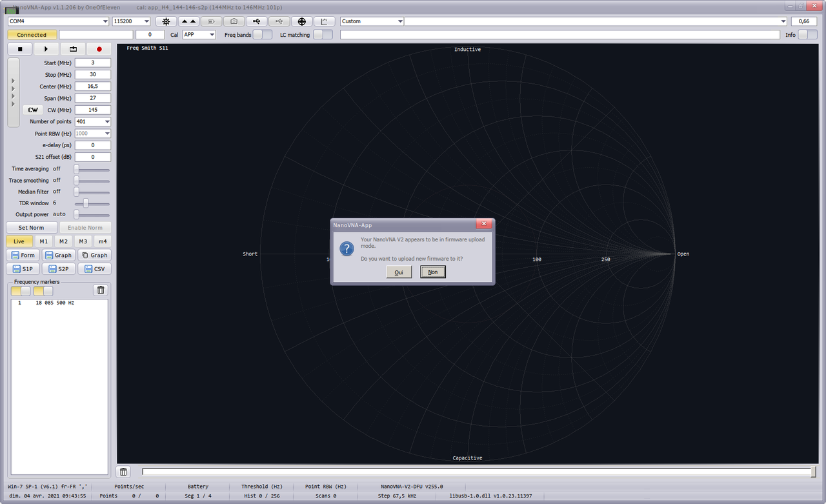Click the Span (MHz) input field
This screenshot has height=504, width=826.
(93, 98)
